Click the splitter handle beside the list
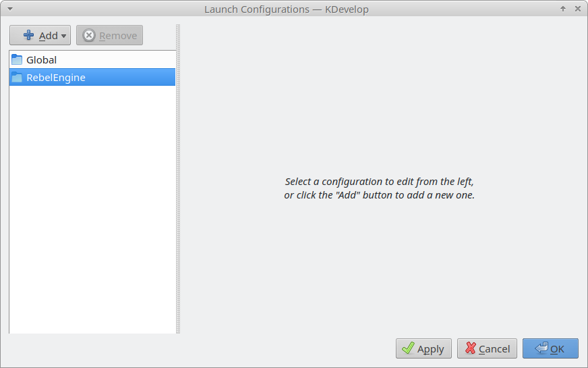This screenshot has width=588, height=368. pyautogui.click(x=178, y=179)
